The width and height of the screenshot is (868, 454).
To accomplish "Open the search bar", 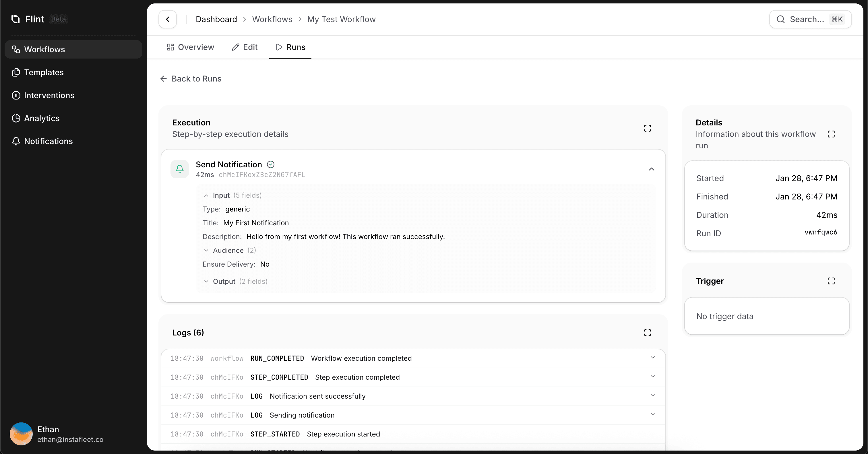I will [810, 19].
